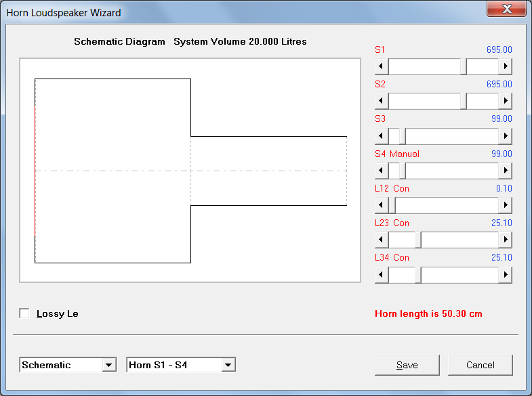Click the L34 Con value 25.10
This screenshot has height=396, width=532.
(502, 257)
